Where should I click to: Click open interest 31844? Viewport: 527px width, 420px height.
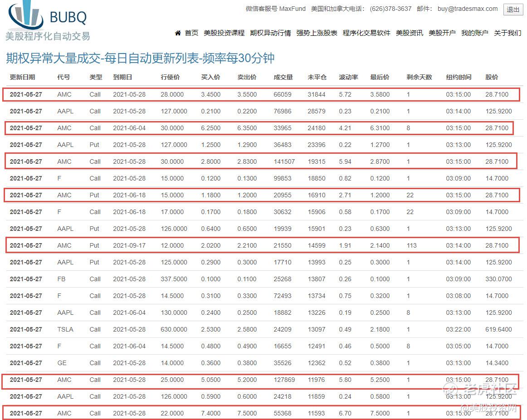pyautogui.click(x=316, y=94)
